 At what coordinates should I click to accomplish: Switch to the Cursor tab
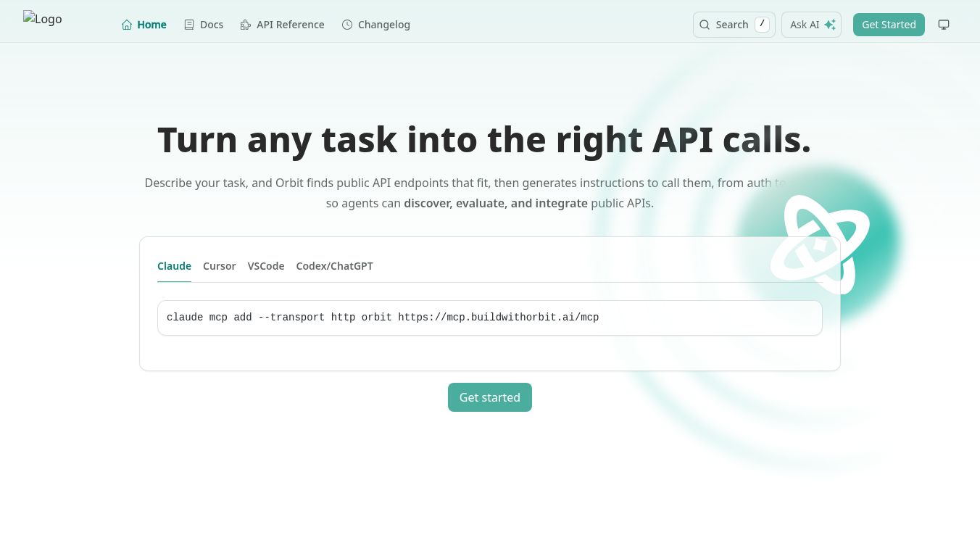pyautogui.click(x=220, y=266)
